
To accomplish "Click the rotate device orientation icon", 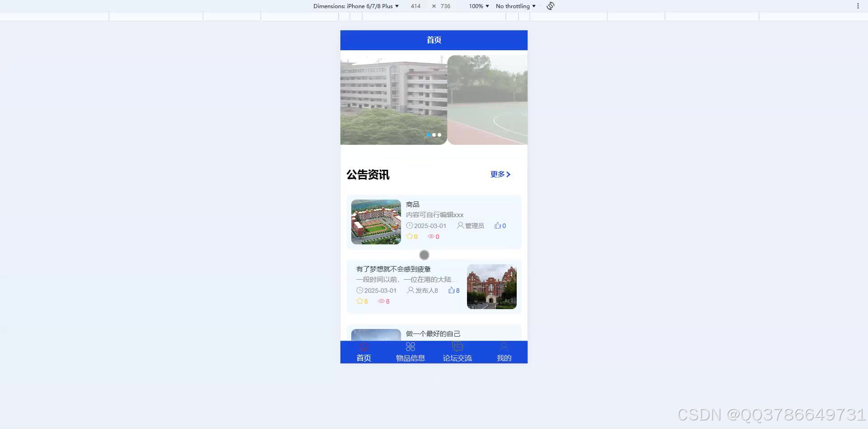I will coord(550,6).
